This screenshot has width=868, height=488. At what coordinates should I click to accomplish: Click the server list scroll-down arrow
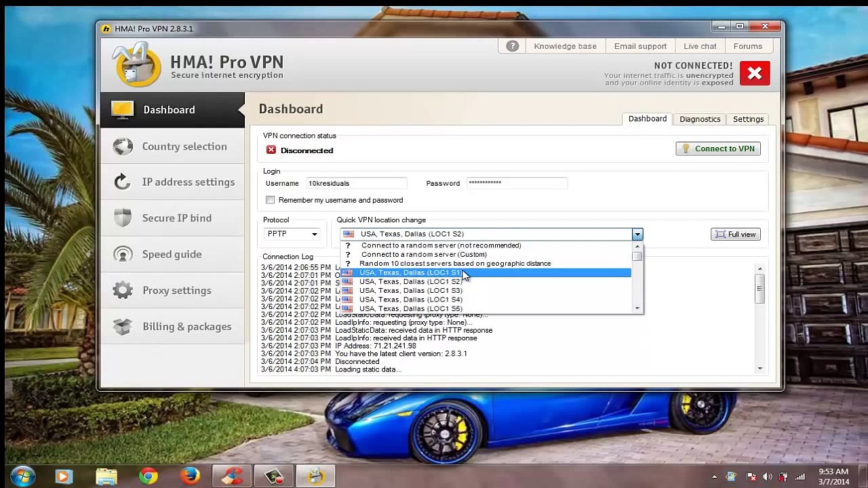[637, 308]
